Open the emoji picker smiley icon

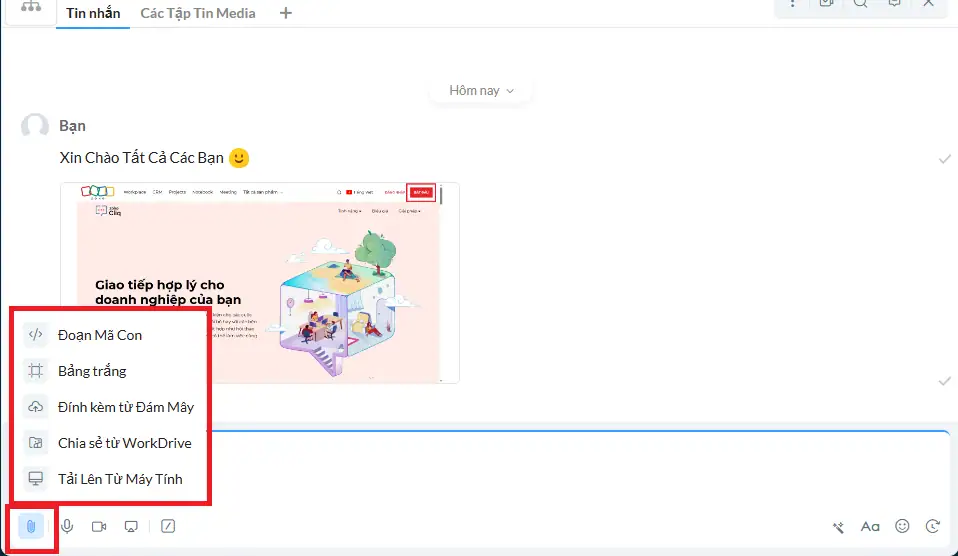click(902, 526)
